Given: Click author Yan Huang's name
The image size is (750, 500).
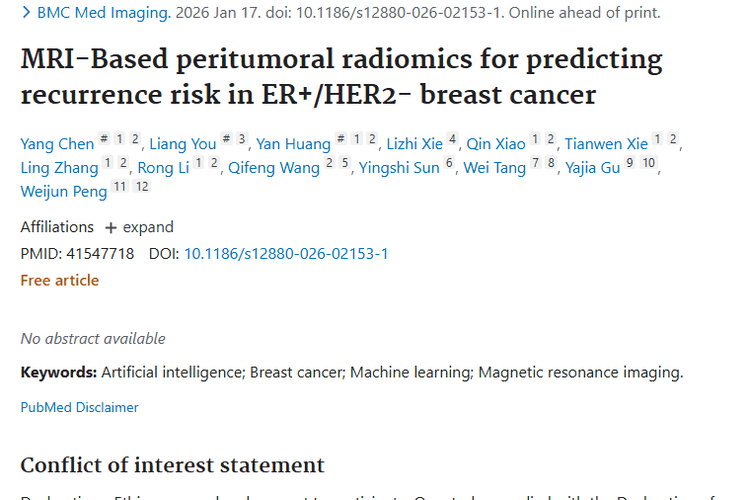Looking at the screenshot, I should point(293,144).
